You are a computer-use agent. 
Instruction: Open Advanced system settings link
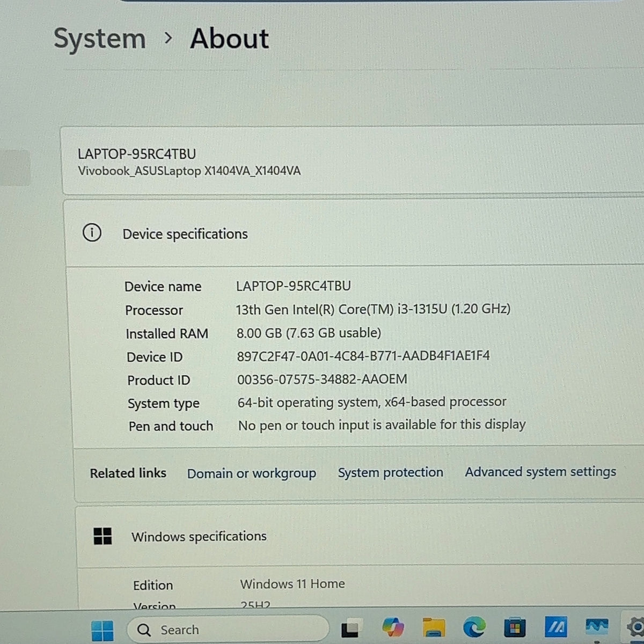click(x=540, y=472)
